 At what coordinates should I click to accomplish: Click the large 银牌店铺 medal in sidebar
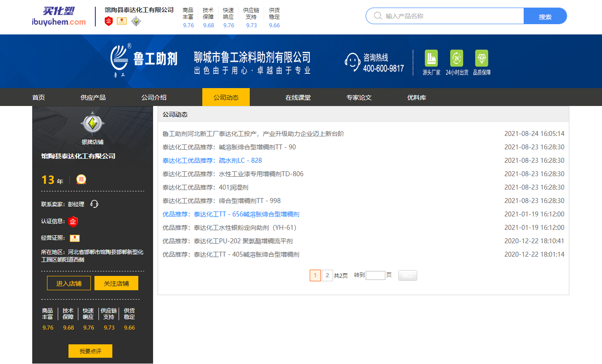coord(93,123)
